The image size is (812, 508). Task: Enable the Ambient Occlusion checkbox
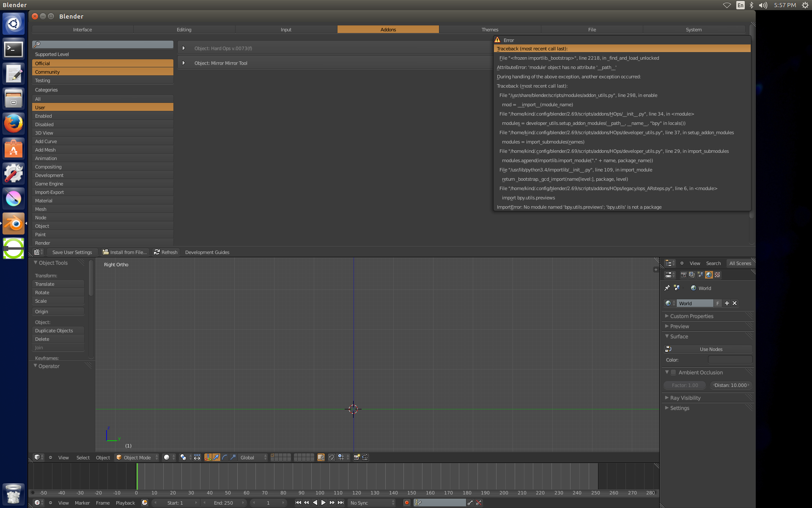click(x=673, y=373)
